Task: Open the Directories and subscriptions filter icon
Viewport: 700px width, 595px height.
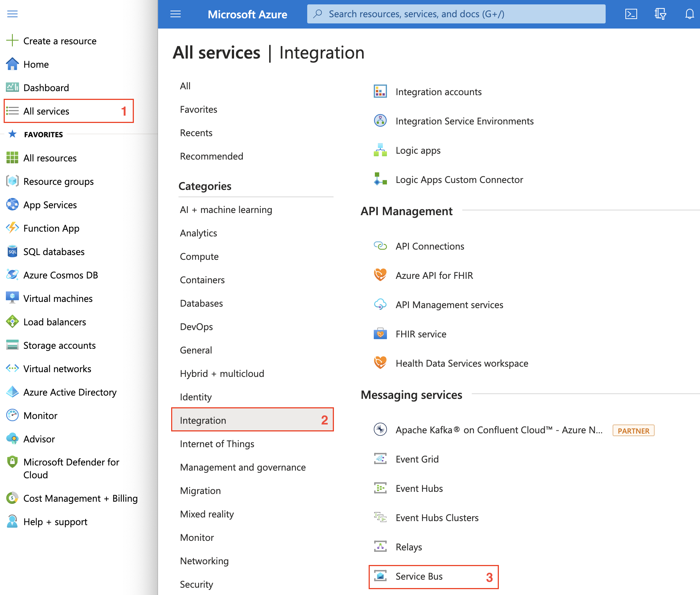Action: click(660, 14)
